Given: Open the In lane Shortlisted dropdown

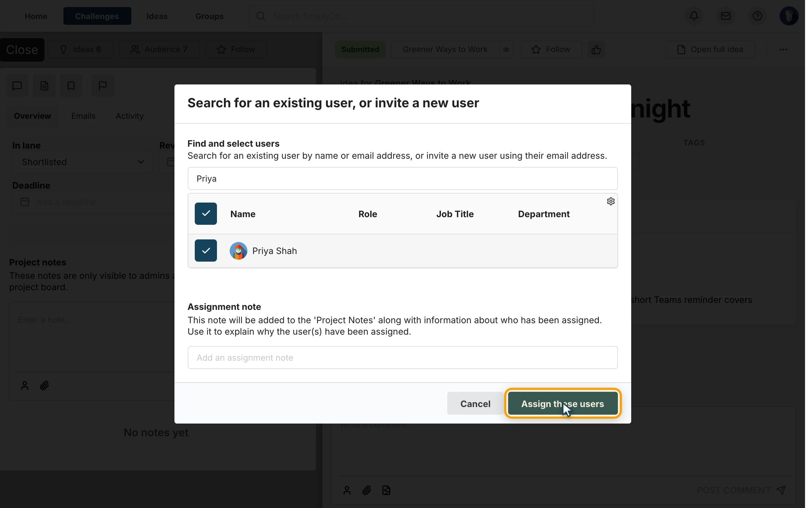Looking at the screenshot, I should tap(82, 162).
